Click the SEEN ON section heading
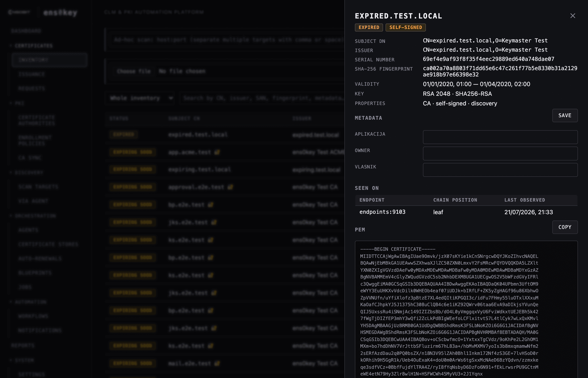This screenshot has height=378, width=588. click(x=367, y=188)
